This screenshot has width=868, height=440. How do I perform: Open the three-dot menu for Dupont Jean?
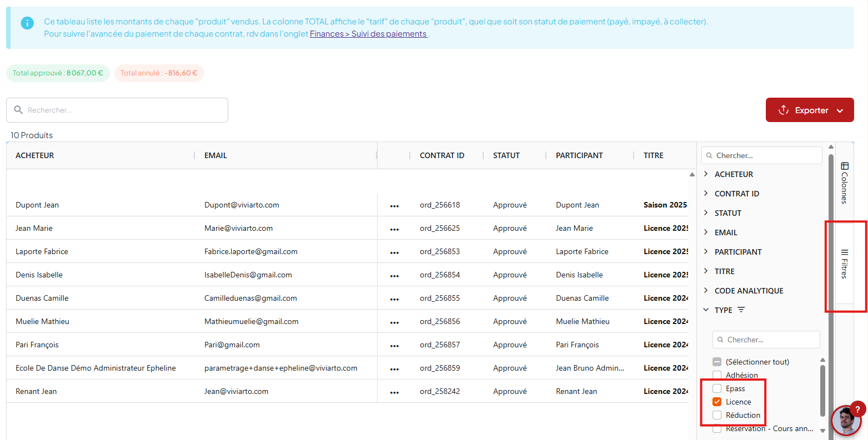point(394,205)
